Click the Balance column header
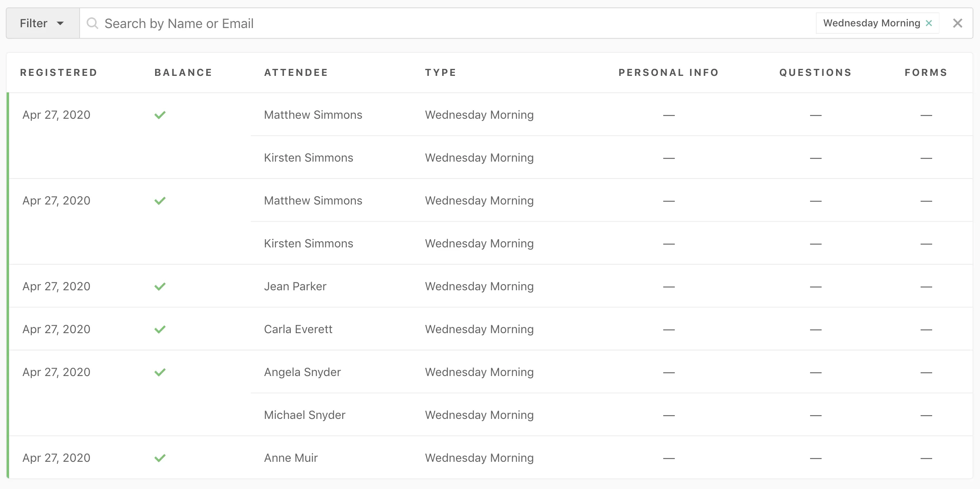The image size is (980, 489). point(183,73)
